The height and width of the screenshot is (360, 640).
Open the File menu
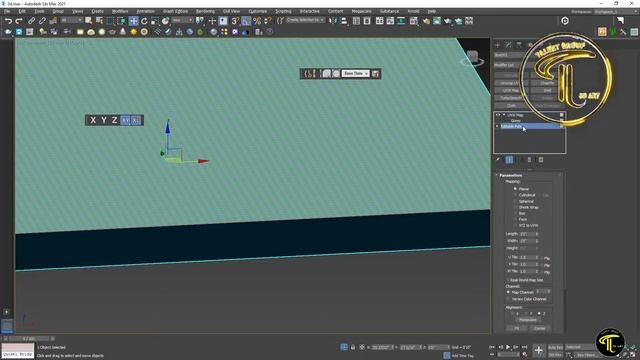click(x=7, y=11)
